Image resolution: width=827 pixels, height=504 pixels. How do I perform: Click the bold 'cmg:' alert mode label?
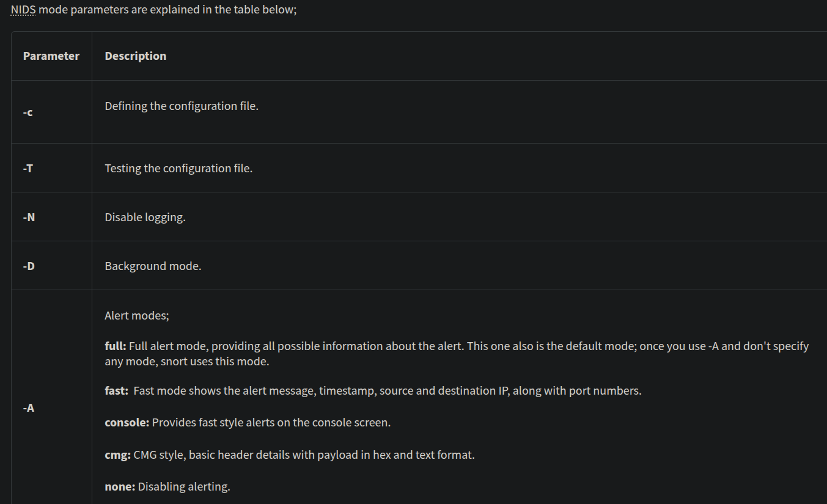(x=117, y=455)
